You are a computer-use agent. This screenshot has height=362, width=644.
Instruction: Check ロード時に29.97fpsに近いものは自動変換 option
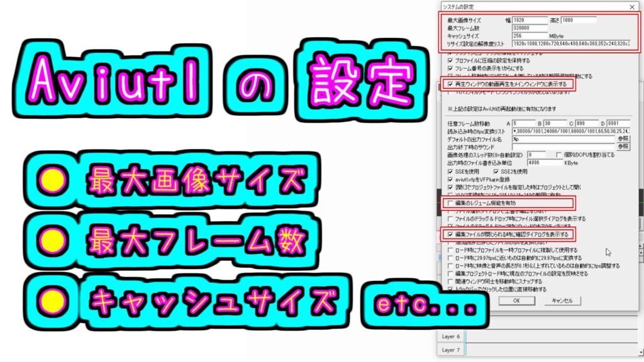pos(450,258)
